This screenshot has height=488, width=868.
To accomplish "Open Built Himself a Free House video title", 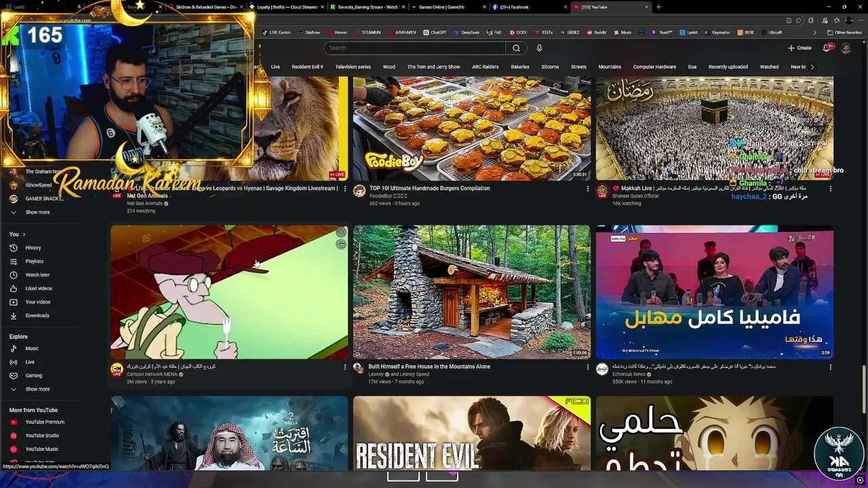I will coord(429,367).
